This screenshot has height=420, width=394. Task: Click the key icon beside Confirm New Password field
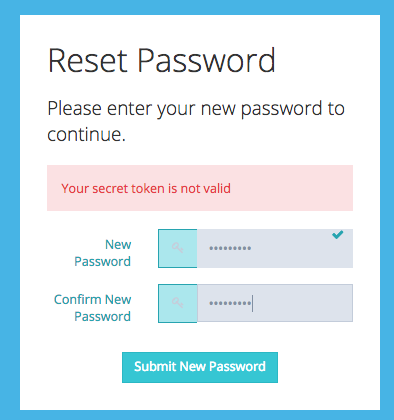point(177,303)
